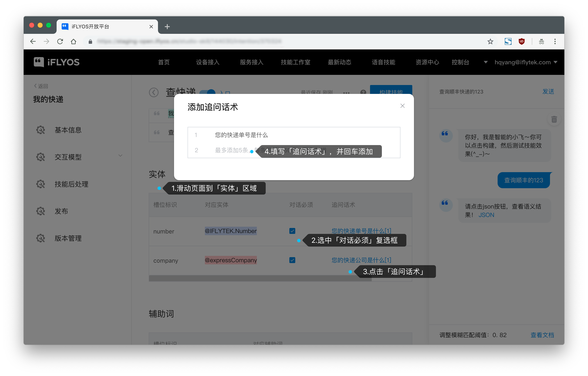588x376 pixels.
Task: Open 设备接入 in the navigation bar
Action: pos(208,62)
